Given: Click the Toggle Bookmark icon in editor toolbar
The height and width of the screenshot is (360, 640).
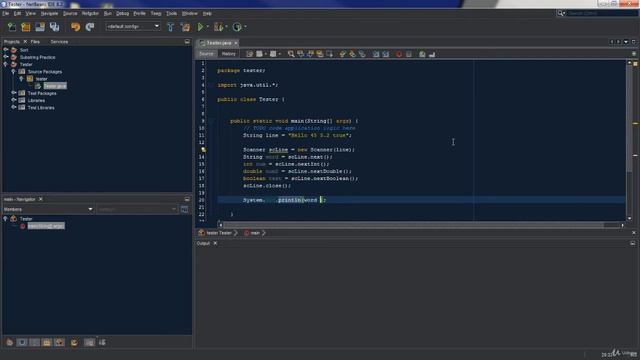Looking at the screenshot, I should tap(362, 54).
